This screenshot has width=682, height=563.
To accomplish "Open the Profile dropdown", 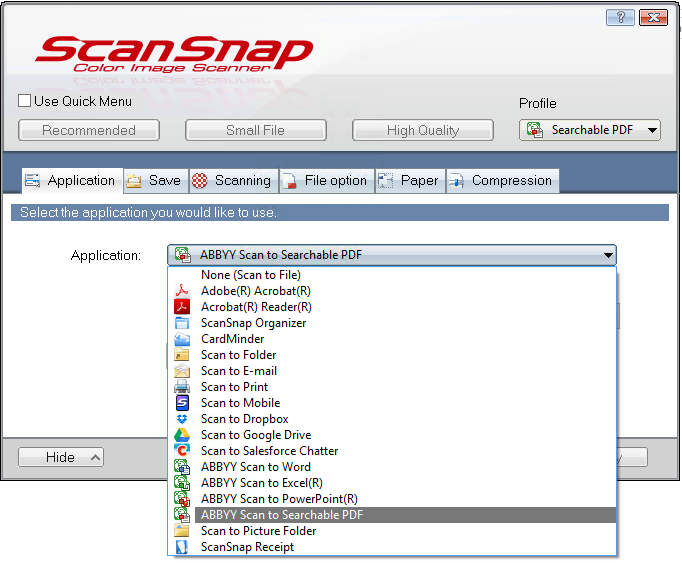I will (x=590, y=130).
